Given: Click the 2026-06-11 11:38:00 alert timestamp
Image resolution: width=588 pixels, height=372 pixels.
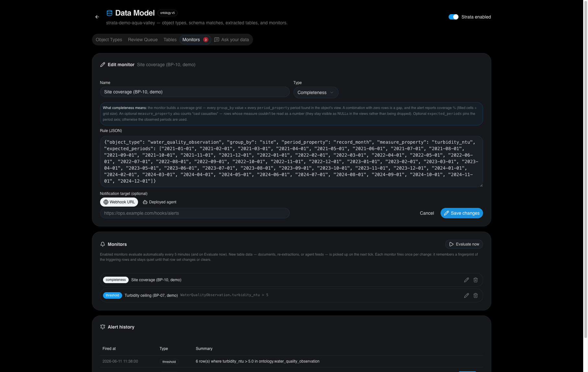Looking at the screenshot, I should coord(120,361).
